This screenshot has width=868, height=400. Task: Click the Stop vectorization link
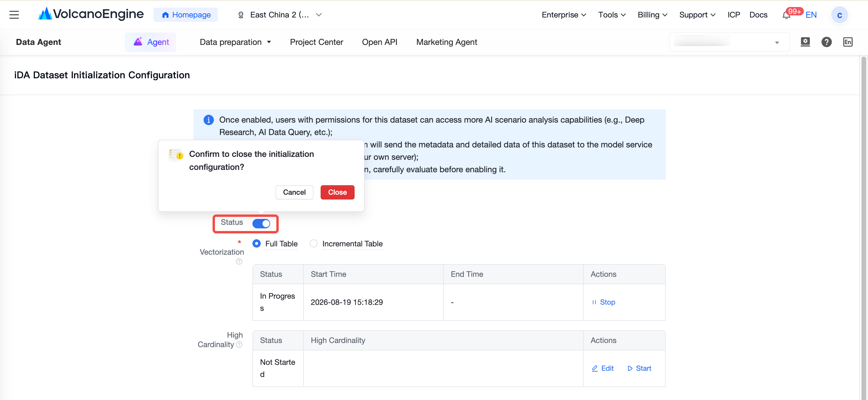pos(603,302)
